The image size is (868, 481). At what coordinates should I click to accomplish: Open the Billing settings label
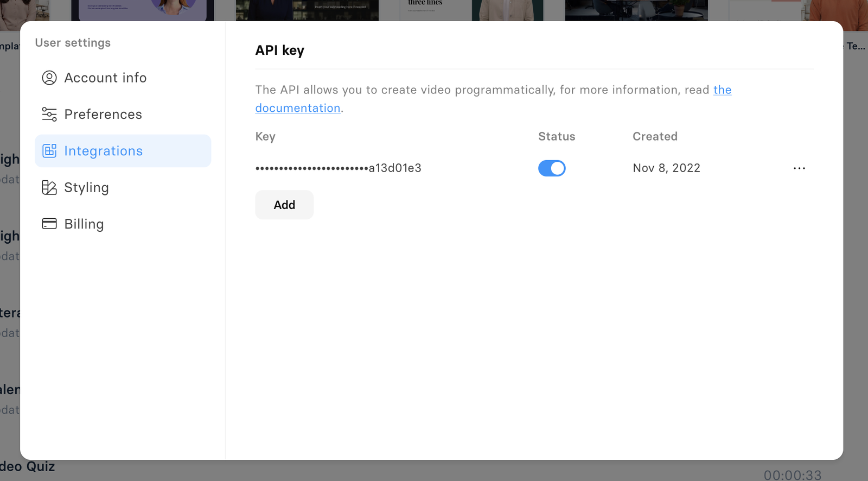coord(84,224)
